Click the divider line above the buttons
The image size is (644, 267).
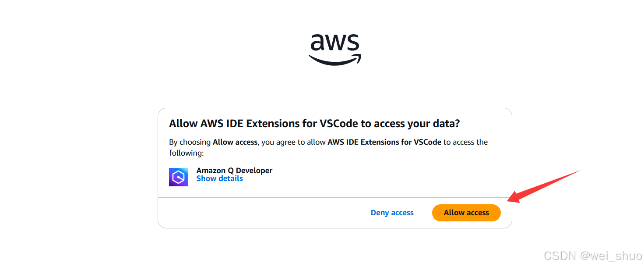pos(334,197)
